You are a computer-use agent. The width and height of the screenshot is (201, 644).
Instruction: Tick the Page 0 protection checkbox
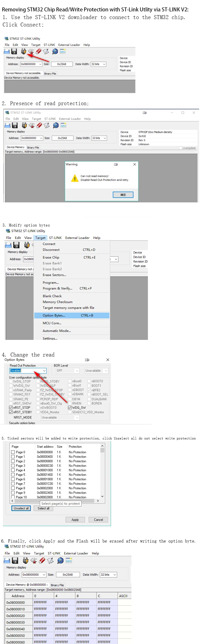(x=13, y=452)
